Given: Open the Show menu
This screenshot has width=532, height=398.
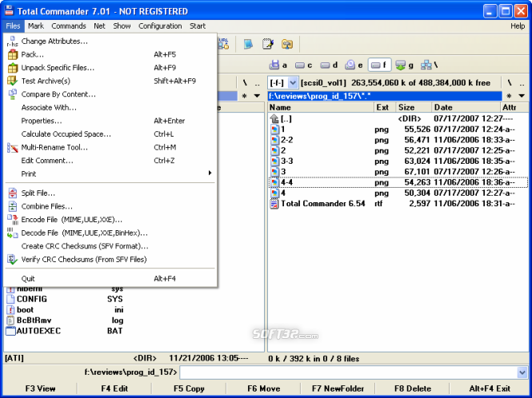Looking at the screenshot, I should click(122, 26).
